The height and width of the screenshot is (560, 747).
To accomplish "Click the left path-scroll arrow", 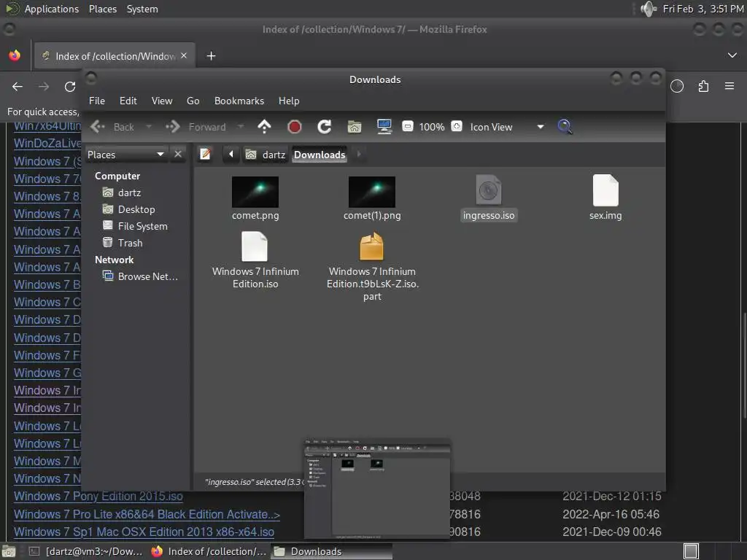I will (x=231, y=155).
